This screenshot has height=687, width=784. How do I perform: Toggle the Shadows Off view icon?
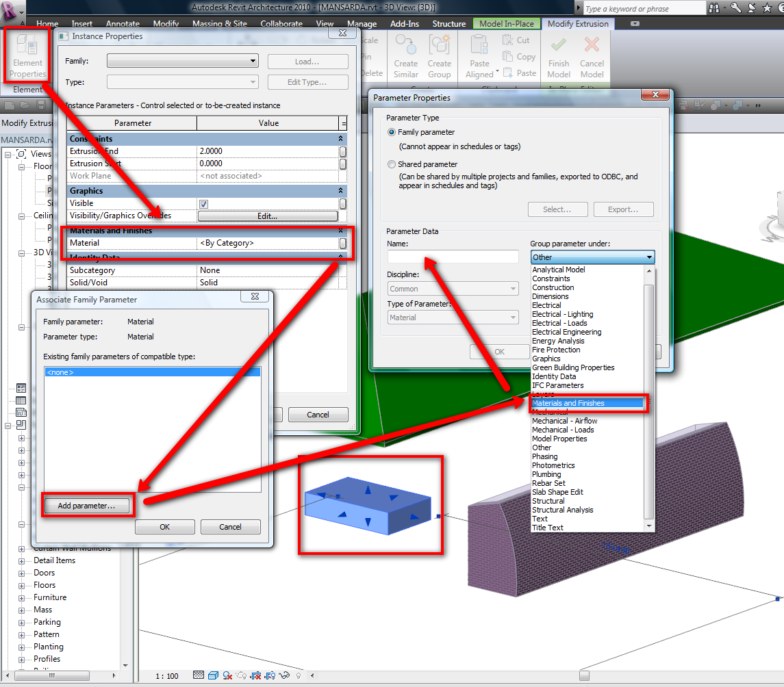point(227,675)
